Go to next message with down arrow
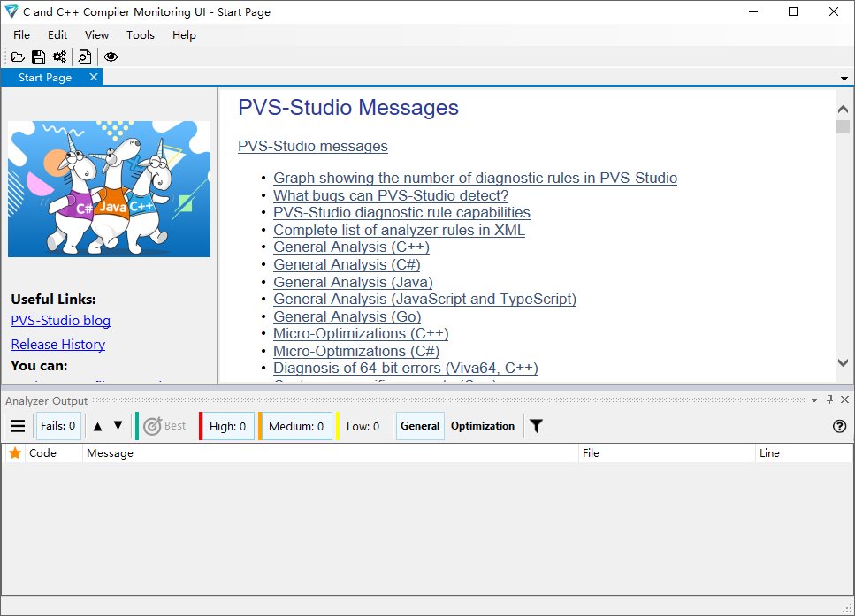The width and height of the screenshot is (855, 616). tap(118, 425)
